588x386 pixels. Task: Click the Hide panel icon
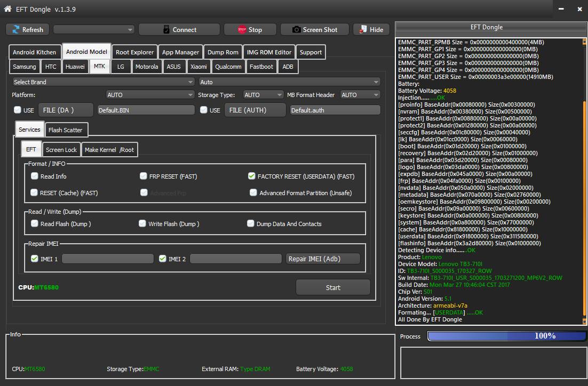click(363, 30)
